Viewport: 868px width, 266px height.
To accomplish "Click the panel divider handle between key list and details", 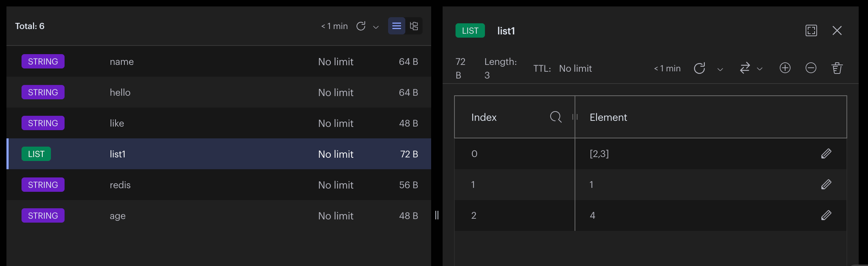I will (437, 215).
